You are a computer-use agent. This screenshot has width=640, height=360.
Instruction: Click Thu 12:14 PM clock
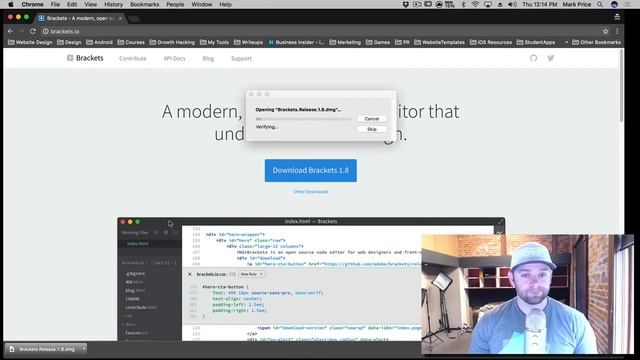(539, 4)
